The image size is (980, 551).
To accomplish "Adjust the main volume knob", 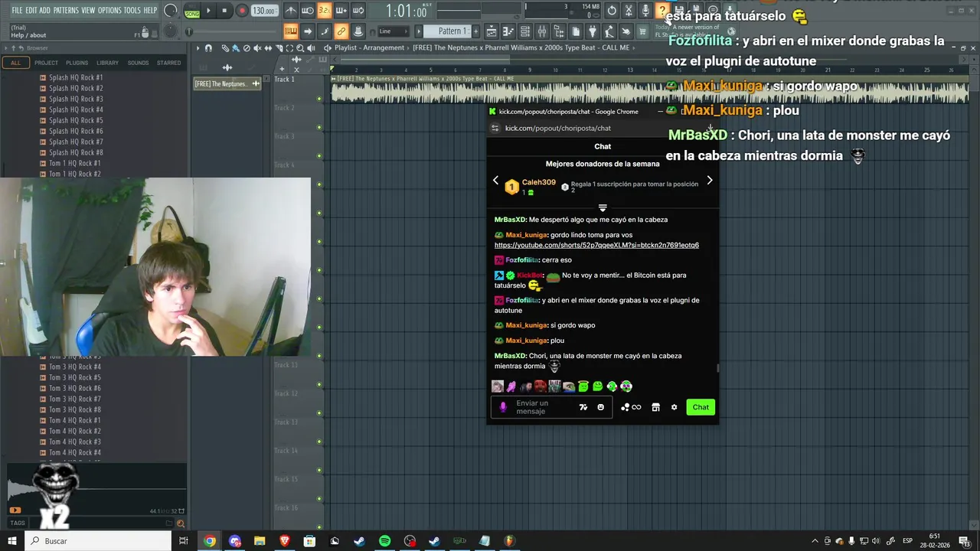I will coord(170,11).
